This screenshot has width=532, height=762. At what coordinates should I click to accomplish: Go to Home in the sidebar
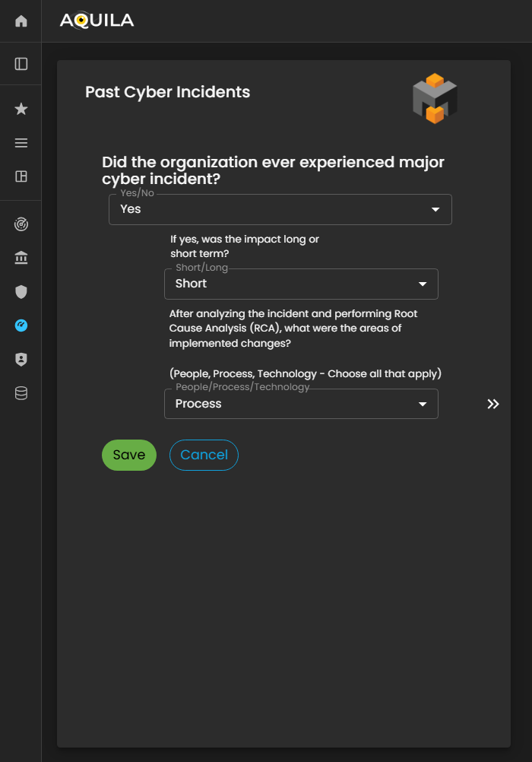[x=21, y=21]
